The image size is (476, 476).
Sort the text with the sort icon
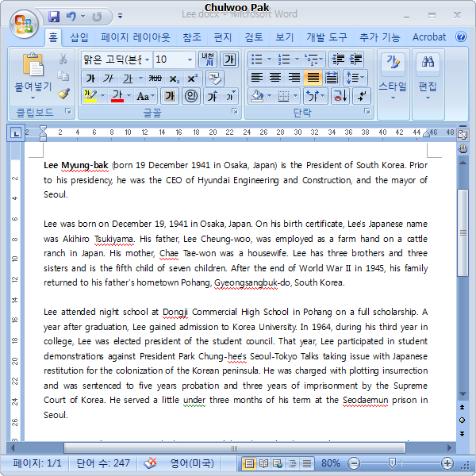(x=340, y=96)
